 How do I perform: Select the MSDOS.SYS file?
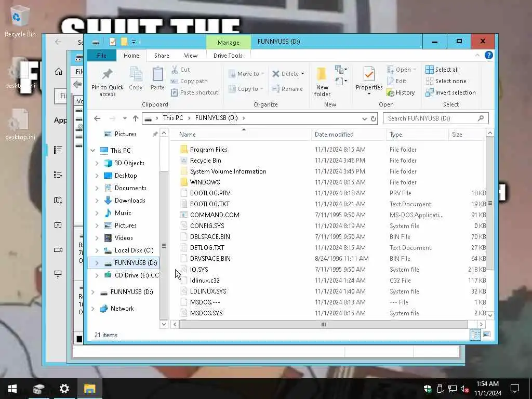(206, 313)
